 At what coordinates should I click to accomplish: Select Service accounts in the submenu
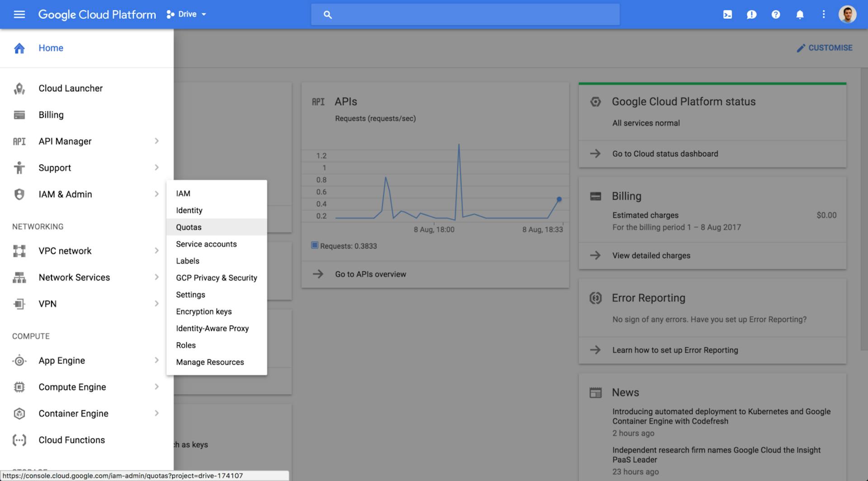tap(206, 244)
